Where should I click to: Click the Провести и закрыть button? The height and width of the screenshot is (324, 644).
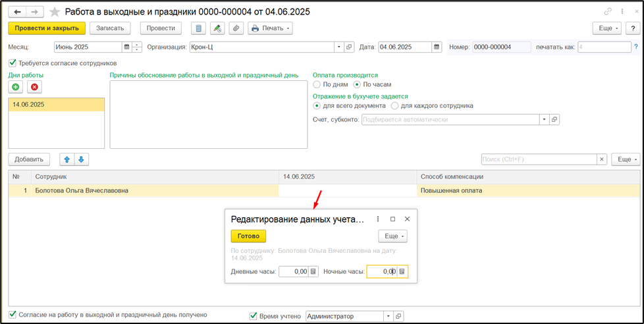pyautogui.click(x=47, y=28)
